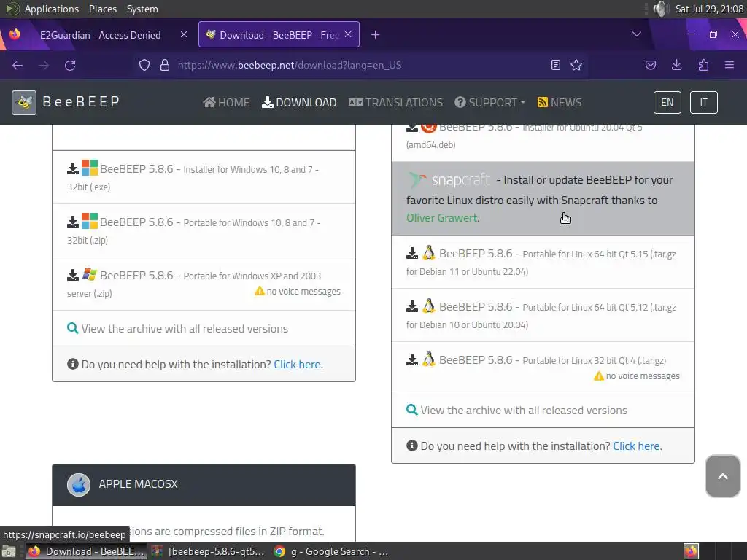Viewport: 747px width, 560px height.
Task: Click the Firefox tray icon in taskbar
Action: pyautogui.click(x=691, y=551)
